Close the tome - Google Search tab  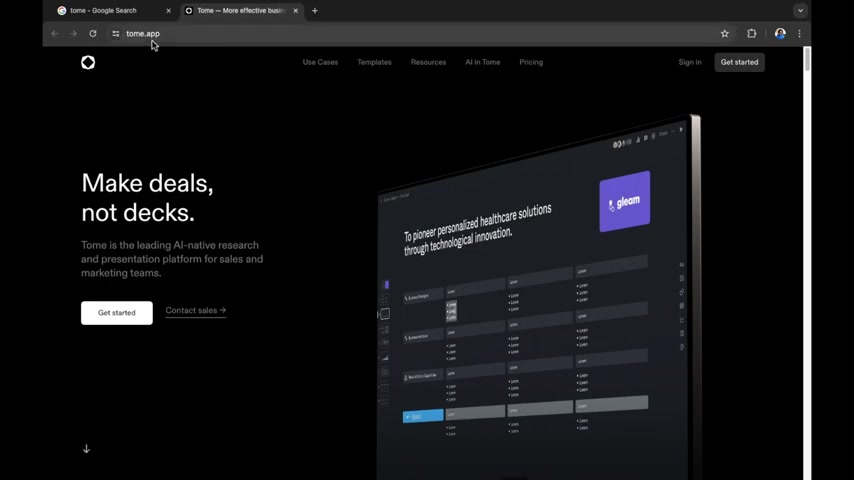click(168, 10)
